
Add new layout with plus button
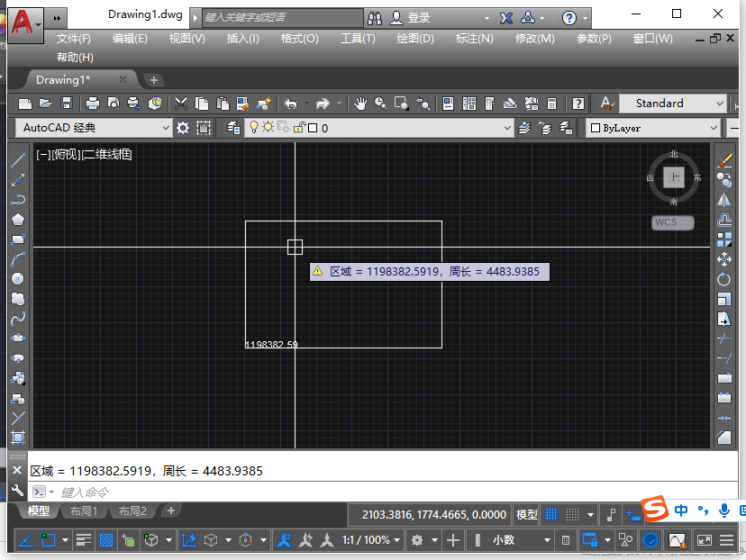click(171, 510)
